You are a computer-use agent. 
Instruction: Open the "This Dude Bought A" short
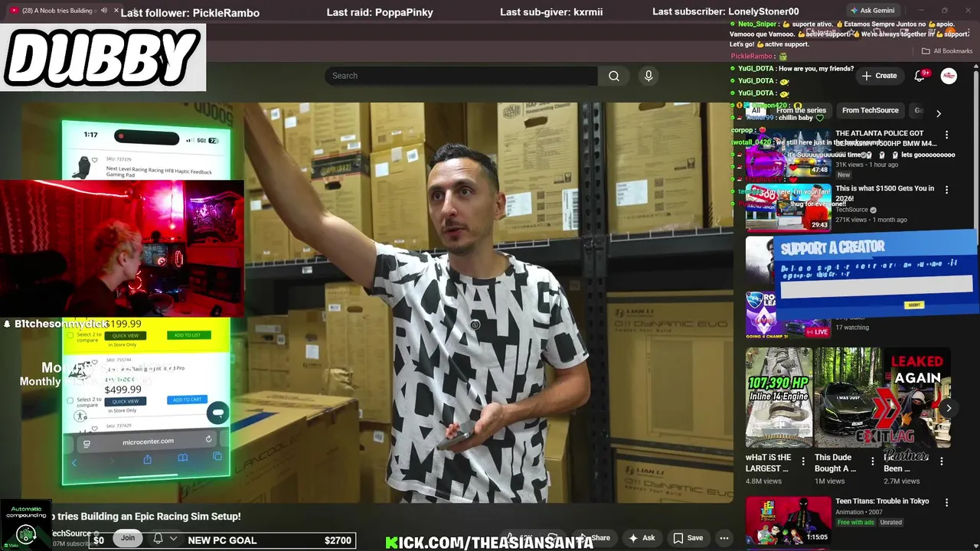(x=848, y=397)
